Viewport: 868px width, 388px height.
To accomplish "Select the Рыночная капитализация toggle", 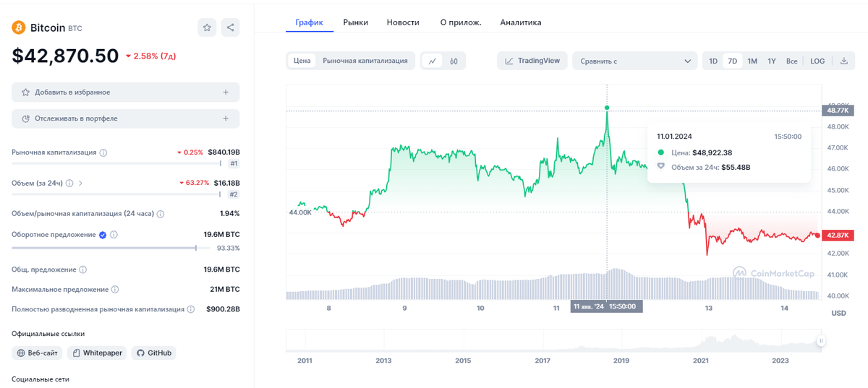I will 365,61.
